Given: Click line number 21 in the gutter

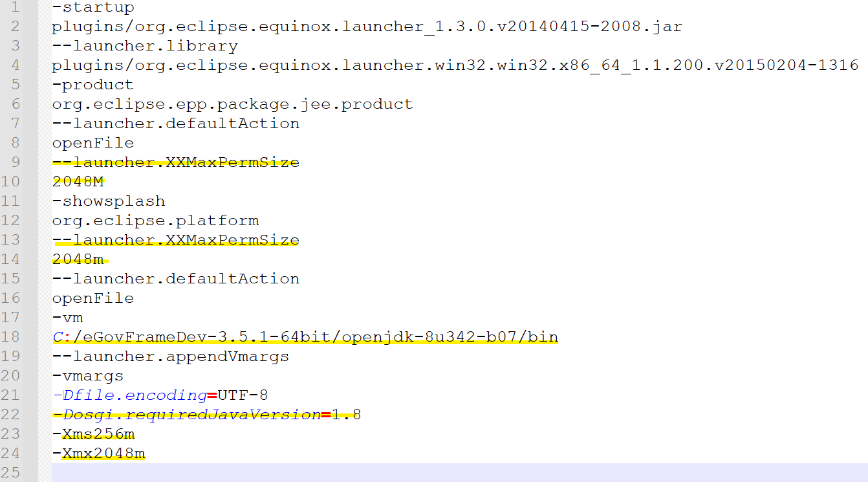Looking at the screenshot, I should point(11,395).
